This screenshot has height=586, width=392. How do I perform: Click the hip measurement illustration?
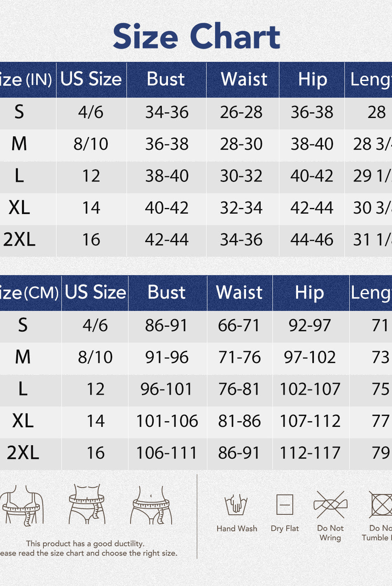coord(151,505)
